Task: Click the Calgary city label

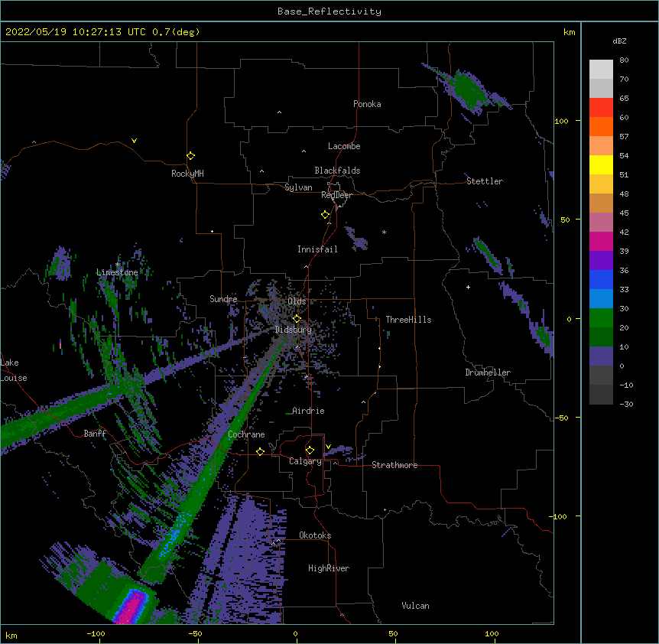Action: pyautogui.click(x=305, y=461)
